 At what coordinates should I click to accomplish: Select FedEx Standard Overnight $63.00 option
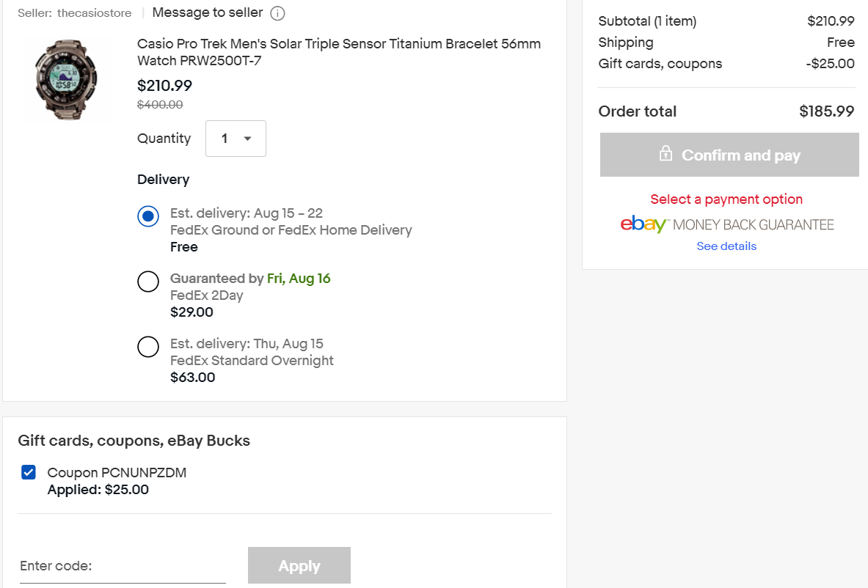(148, 347)
